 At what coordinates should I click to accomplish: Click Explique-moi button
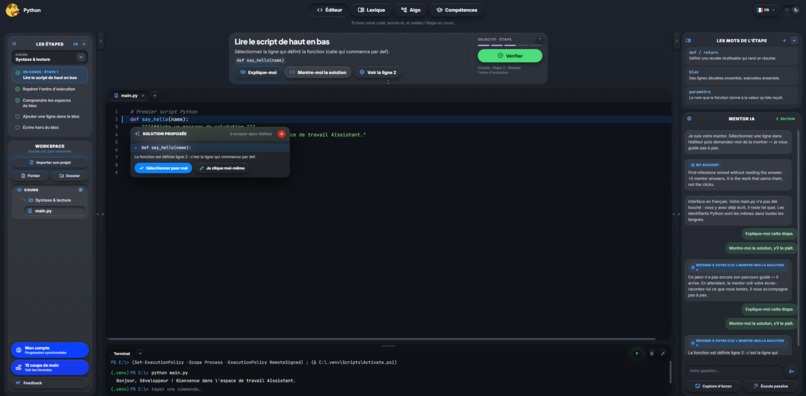click(258, 73)
